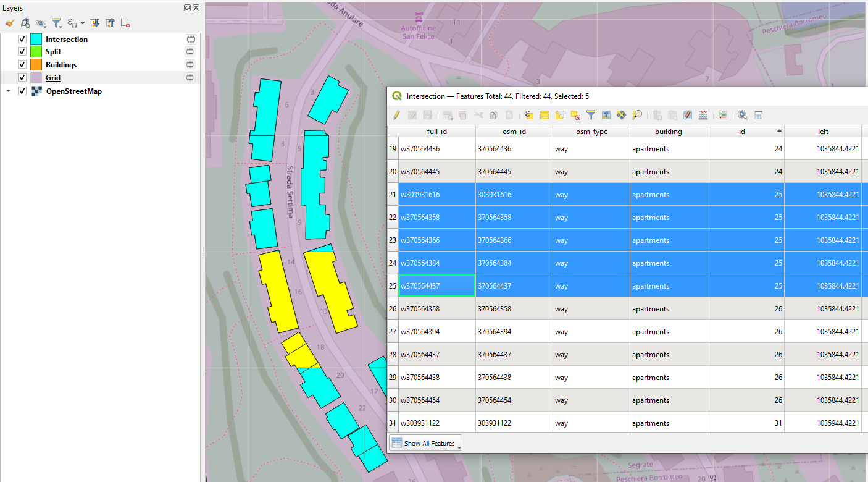Screen dimensions: 868x482
Task: Click the lilac Grid layer swatch
Action: pyautogui.click(x=36, y=77)
